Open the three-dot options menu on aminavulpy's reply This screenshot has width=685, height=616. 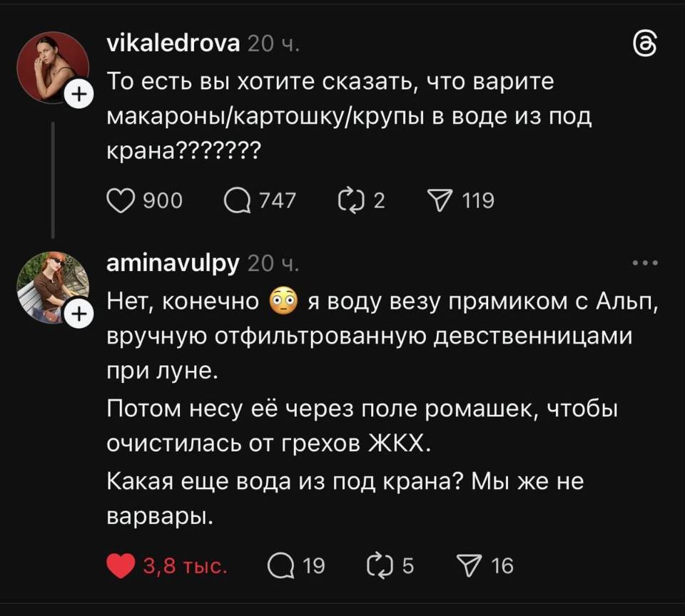[646, 262]
